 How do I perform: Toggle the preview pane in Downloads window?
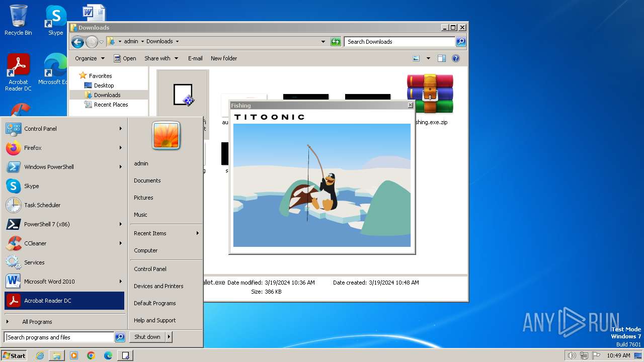[x=441, y=58]
